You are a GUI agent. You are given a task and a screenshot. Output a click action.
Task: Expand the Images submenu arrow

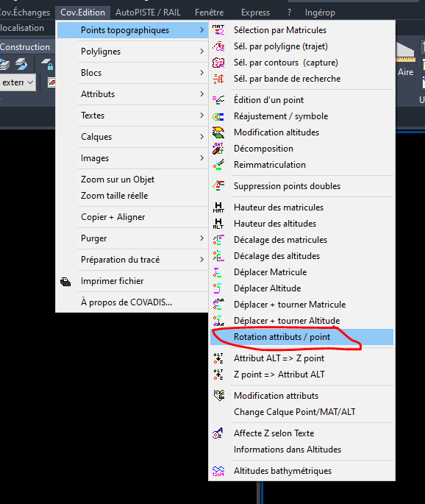point(201,157)
